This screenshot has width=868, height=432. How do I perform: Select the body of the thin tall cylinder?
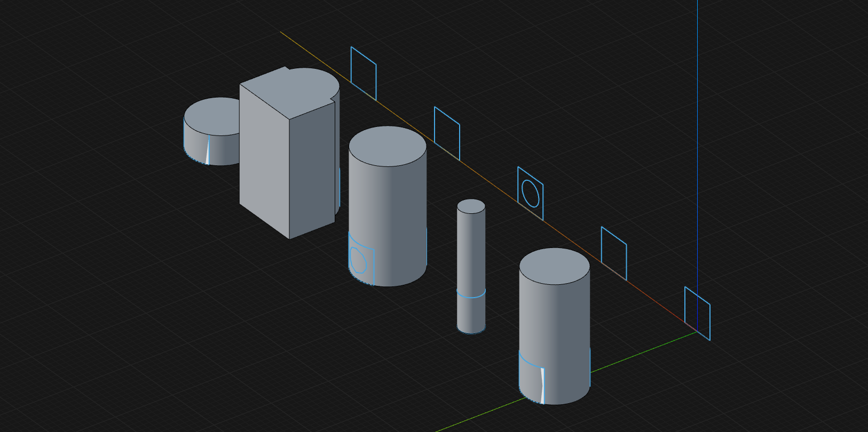(471, 267)
